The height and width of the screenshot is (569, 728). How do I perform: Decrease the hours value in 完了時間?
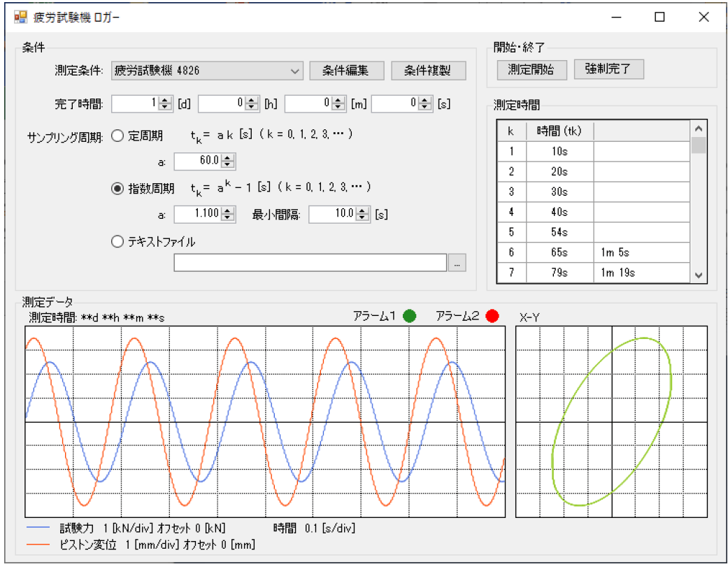[x=252, y=107]
